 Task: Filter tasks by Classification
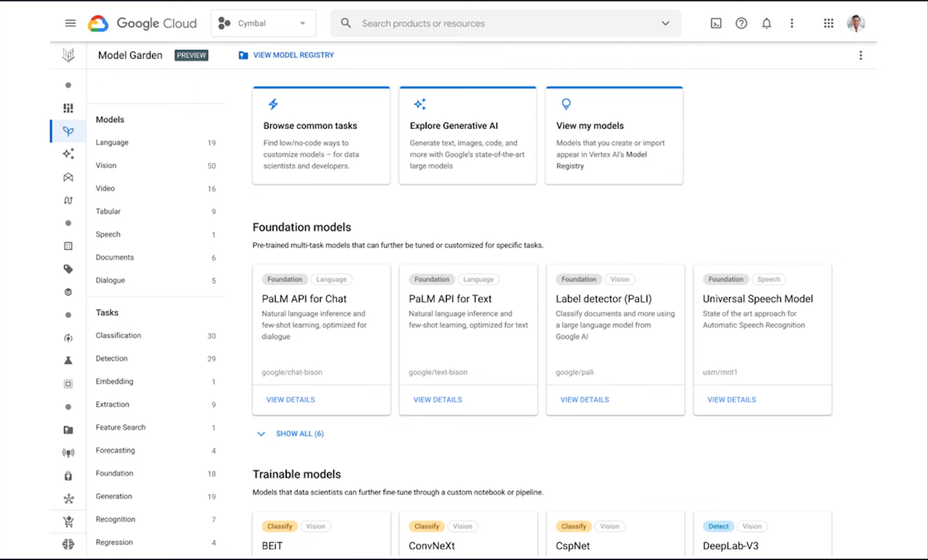tap(156, 335)
